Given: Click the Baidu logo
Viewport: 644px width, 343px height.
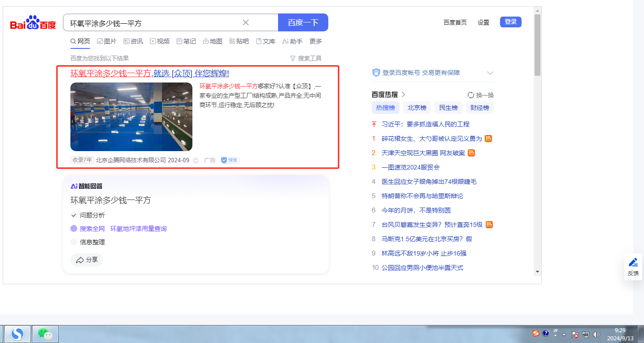Looking at the screenshot, I should click(33, 23).
